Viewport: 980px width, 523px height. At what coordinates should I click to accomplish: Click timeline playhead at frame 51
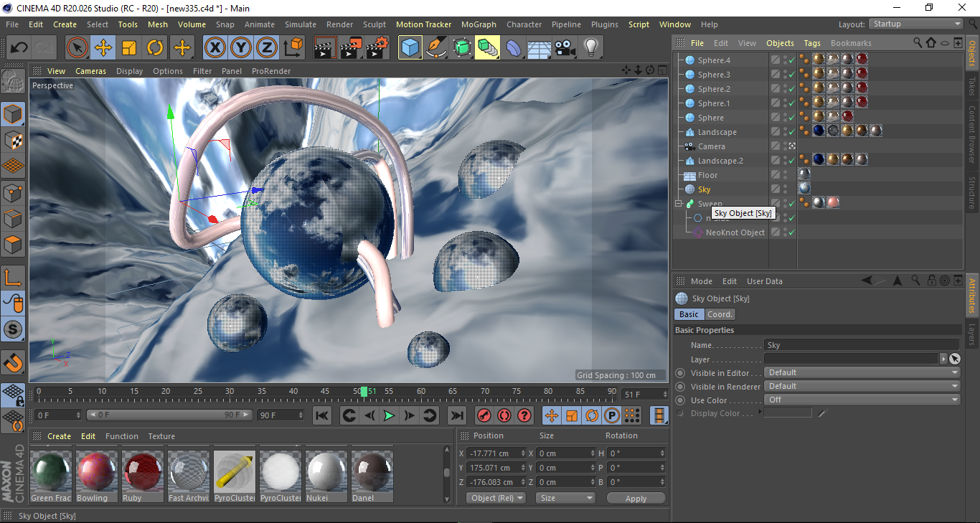(364, 392)
